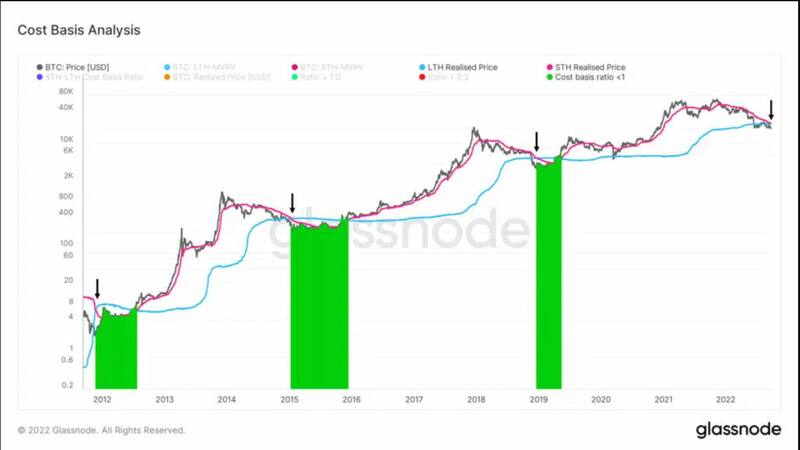Screen dimensions: 800x450
Task: Hide the LTH Realised Price line
Action: coord(460,67)
